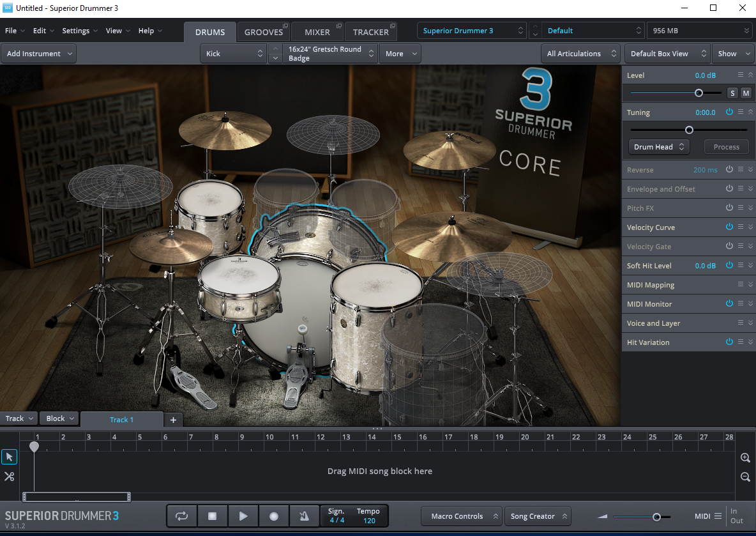Screen dimensions: 756x536
Task: Detach the Tracker tab into a window
Action: (x=393, y=26)
